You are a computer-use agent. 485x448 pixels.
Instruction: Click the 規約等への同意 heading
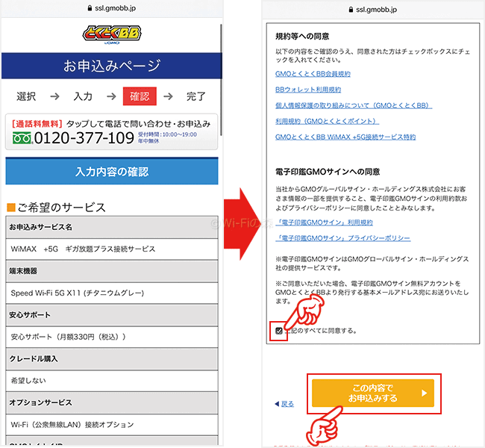[302, 37]
